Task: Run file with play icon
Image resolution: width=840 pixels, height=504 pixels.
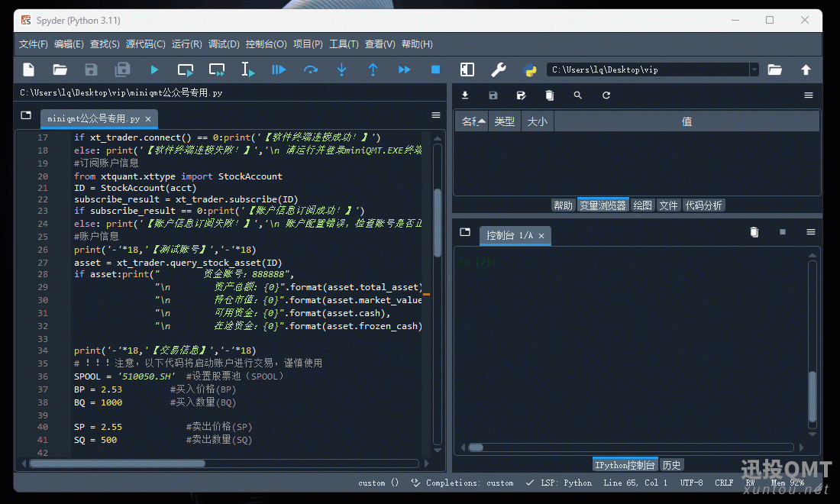Action: point(154,69)
